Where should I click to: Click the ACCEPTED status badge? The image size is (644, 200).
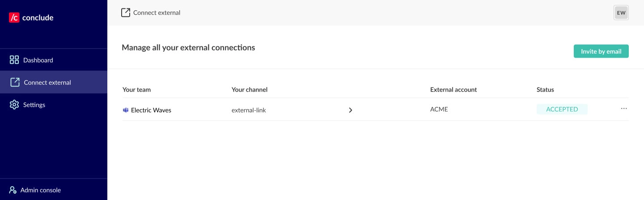[x=562, y=109]
